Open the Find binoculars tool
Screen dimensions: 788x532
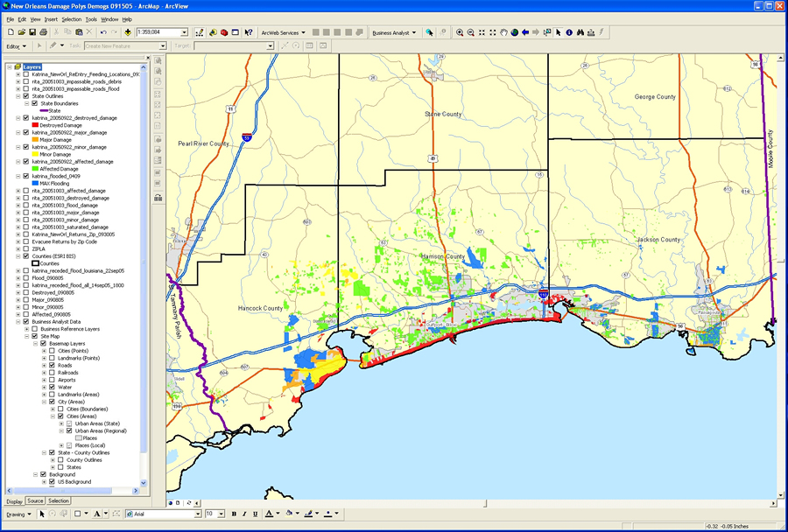coord(580,32)
